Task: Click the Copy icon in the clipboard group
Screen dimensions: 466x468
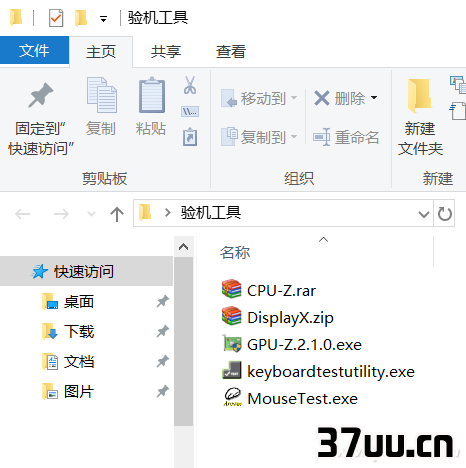Action: click(x=102, y=95)
